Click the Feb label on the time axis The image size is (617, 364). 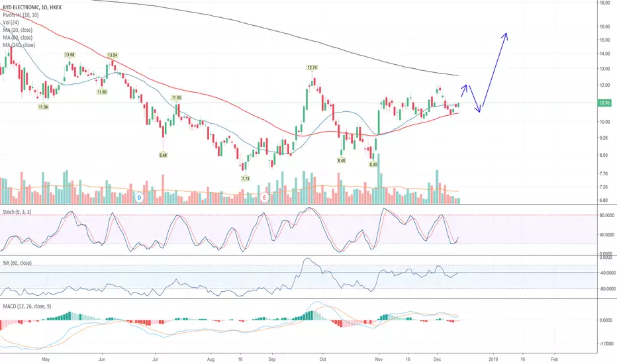[x=554, y=359]
